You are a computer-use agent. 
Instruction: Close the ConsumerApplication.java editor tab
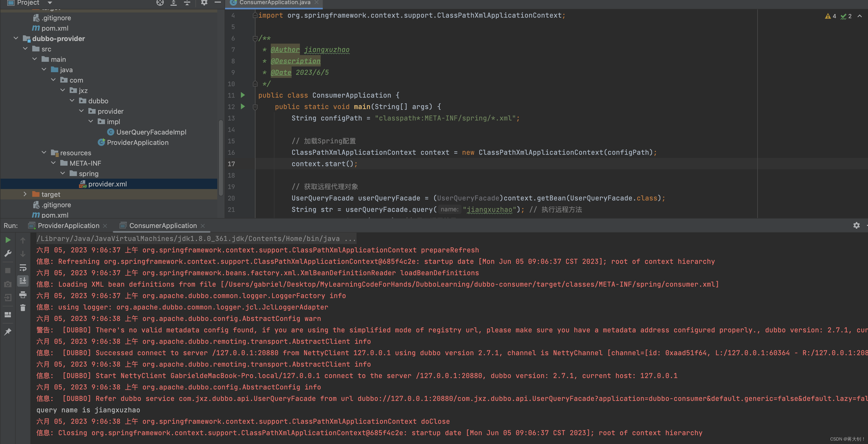tap(316, 3)
